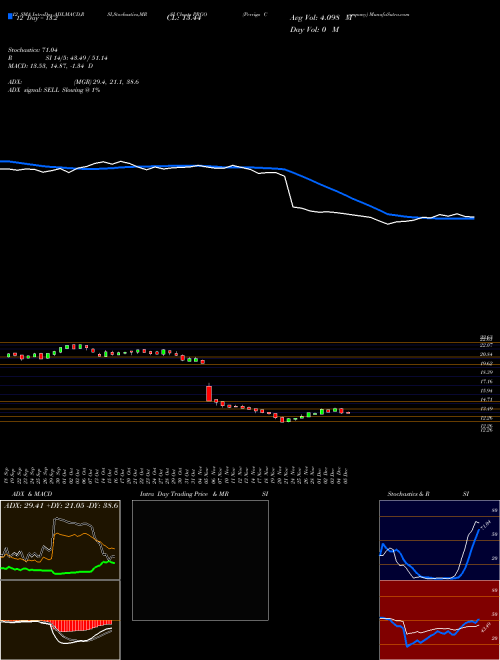Viewport: 500px width, 660px height.
Task: Click the '13.49' price axis label
Action: pyautogui.click(x=487, y=409)
